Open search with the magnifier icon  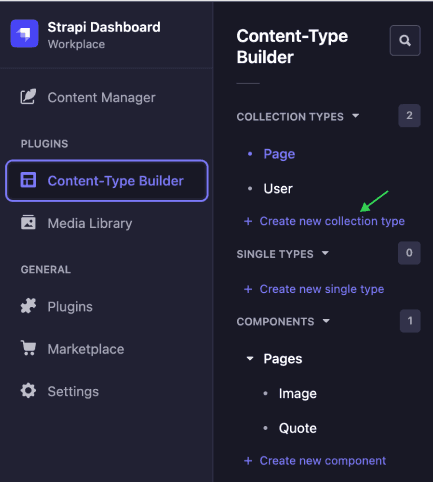pyautogui.click(x=405, y=40)
